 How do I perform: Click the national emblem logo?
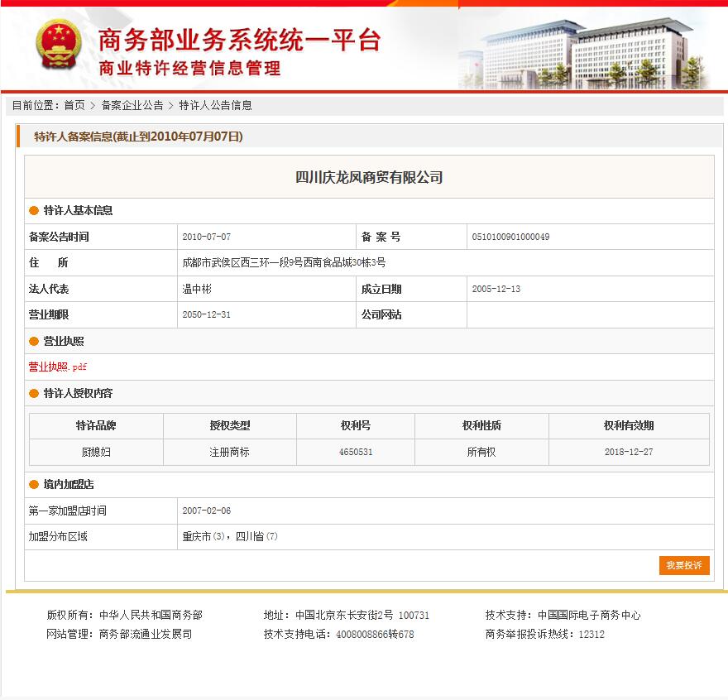coord(59,45)
